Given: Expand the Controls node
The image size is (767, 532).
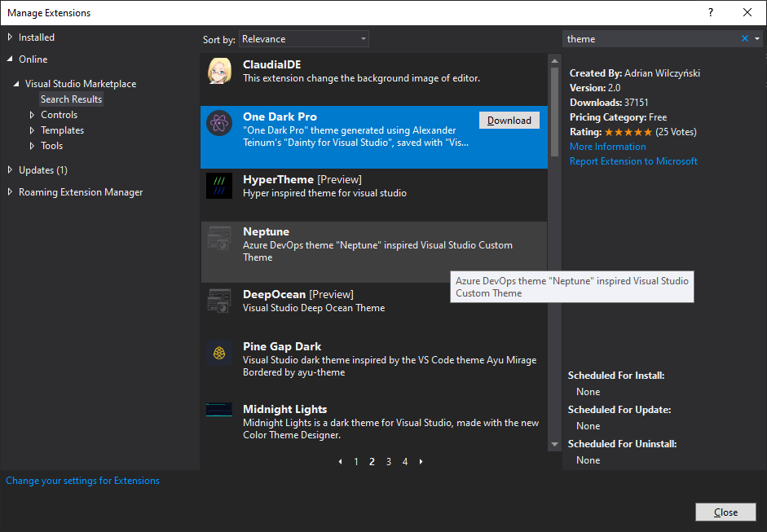Looking at the screenshot, I should tap(32, 115).
